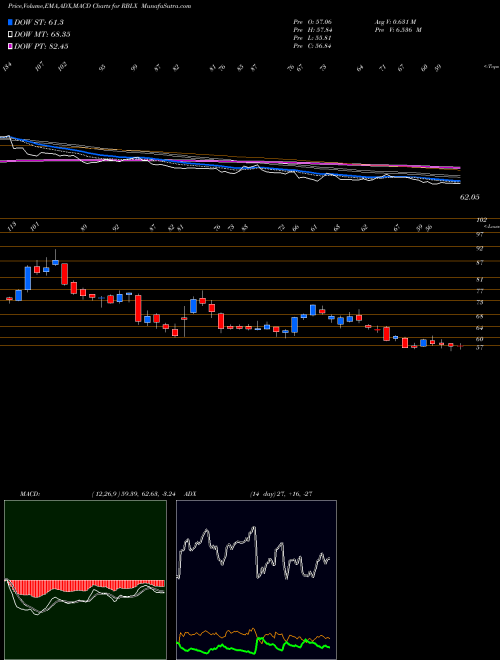Click the chart title mentioning MunafaSutra.com
Screen dimensions: 500x660
99,7
